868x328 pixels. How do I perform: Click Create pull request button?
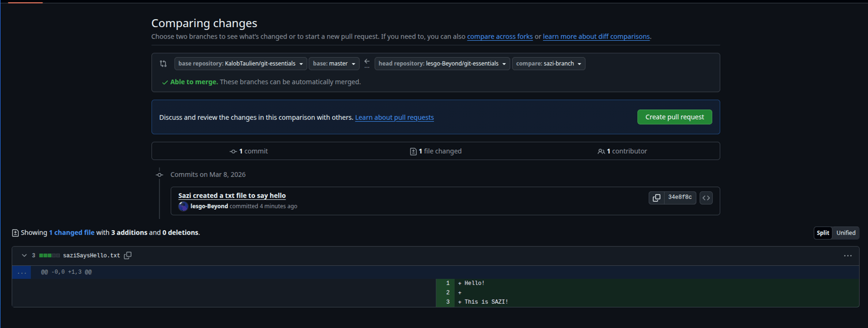(x=675, y=117)
